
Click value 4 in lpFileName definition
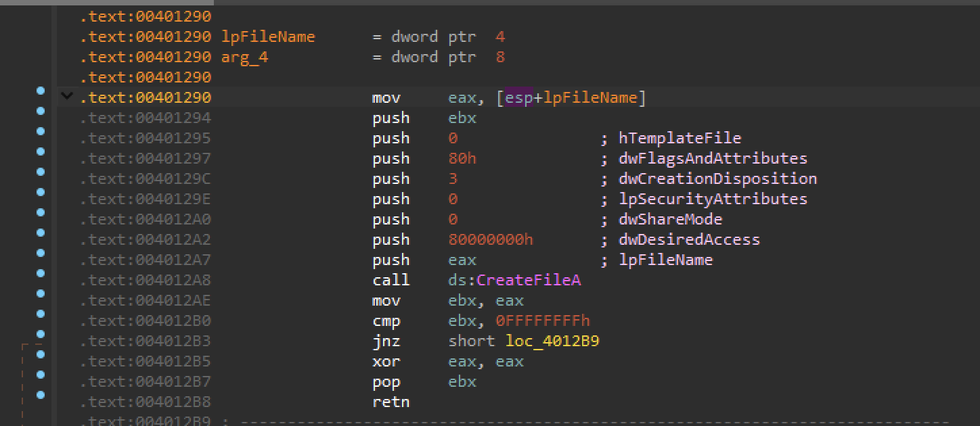pos(500,37)
